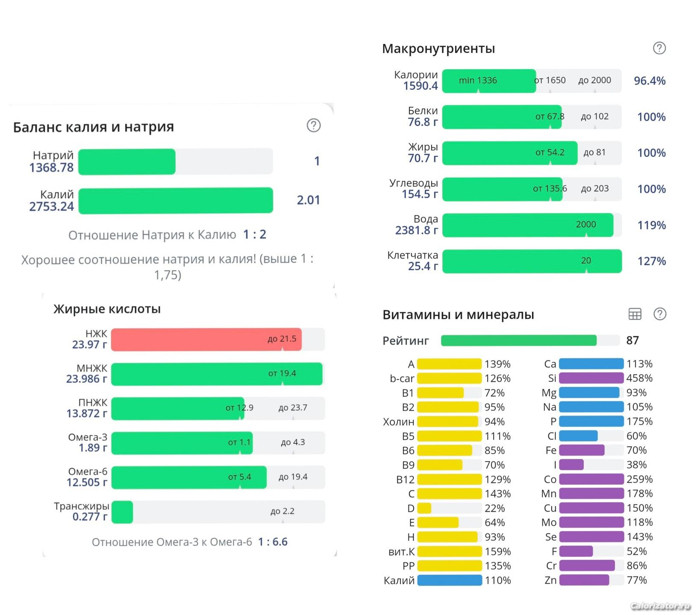700x615 pixels.
Task: Click the Омега-3 к Омега-6 ratio value
Action: 273,542
